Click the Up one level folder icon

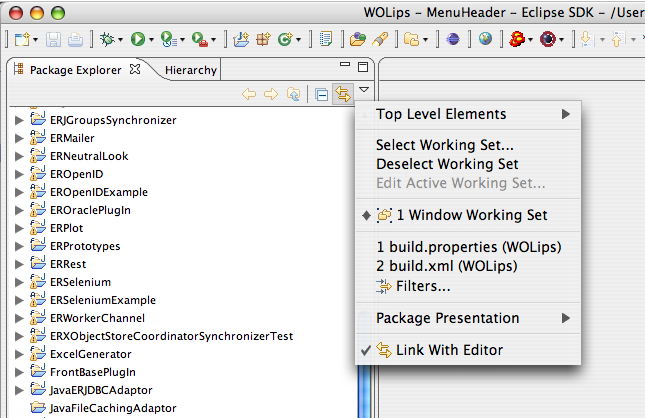click(x=293, y=94)
